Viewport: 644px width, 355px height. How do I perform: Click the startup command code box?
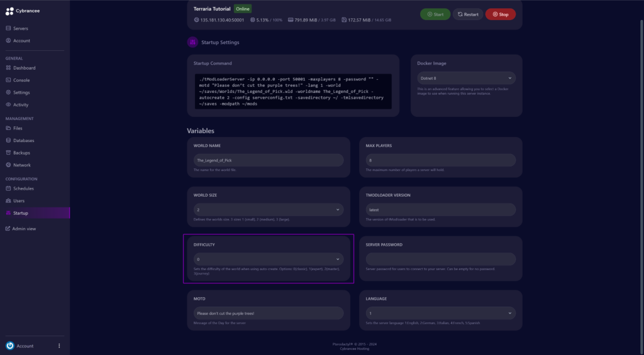pos(293,91)
